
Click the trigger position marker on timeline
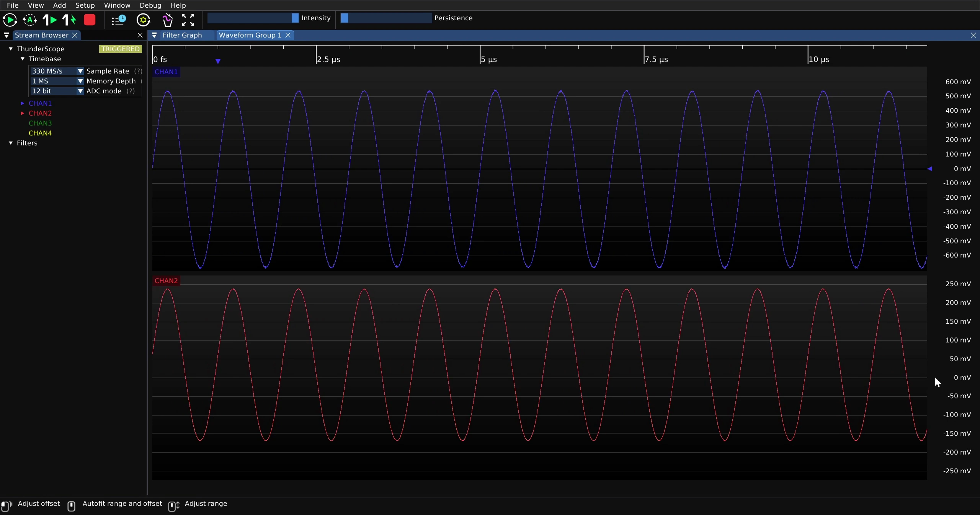point(218,61)
